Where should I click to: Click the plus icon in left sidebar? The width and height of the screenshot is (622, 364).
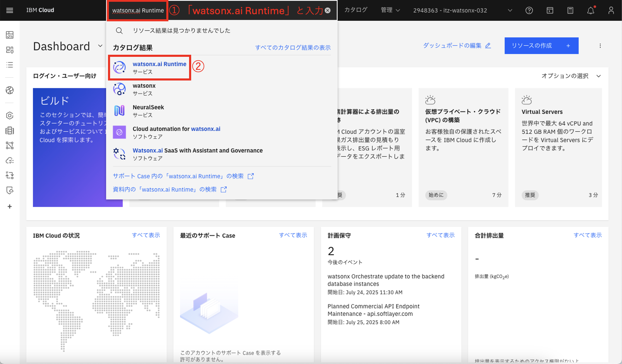tap(9, 206)
